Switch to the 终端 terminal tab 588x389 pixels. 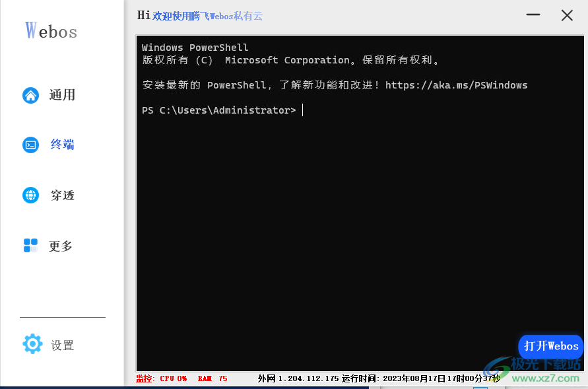62,145
